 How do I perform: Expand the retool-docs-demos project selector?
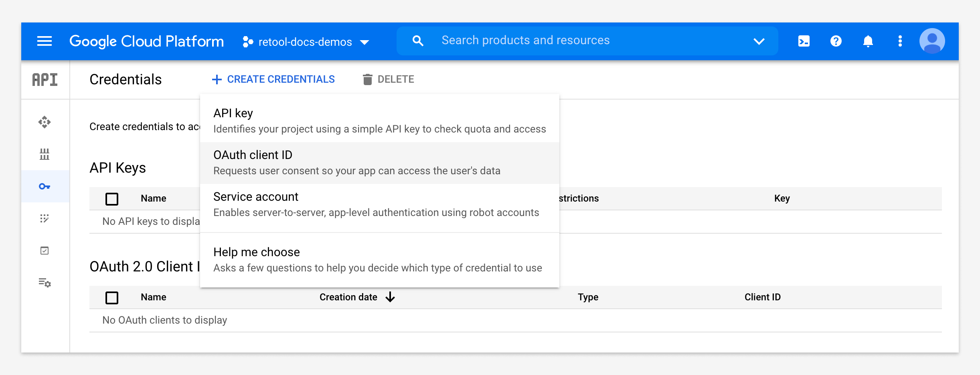(x=306, y=42)
